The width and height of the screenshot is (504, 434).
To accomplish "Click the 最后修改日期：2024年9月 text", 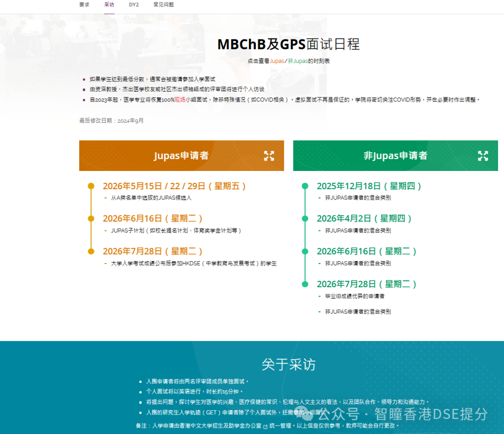I will (x=111, y=121).
